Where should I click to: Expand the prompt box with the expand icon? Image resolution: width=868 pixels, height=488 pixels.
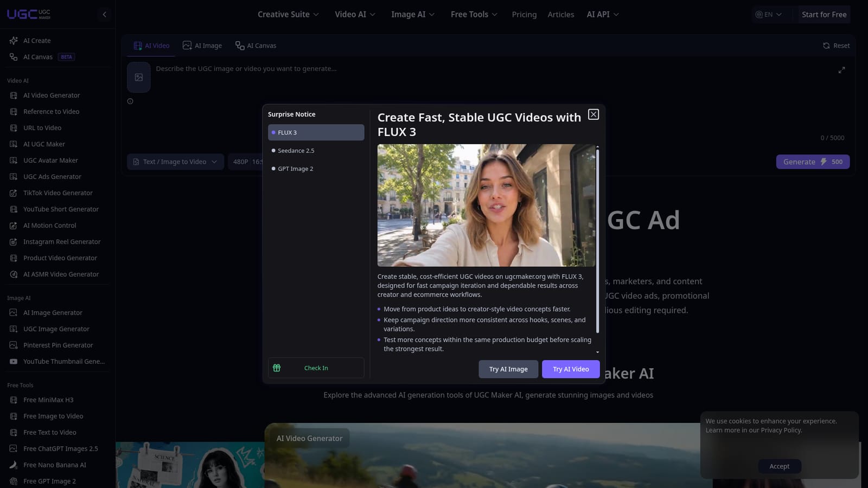pyautogui.click(x=841, y=70)
